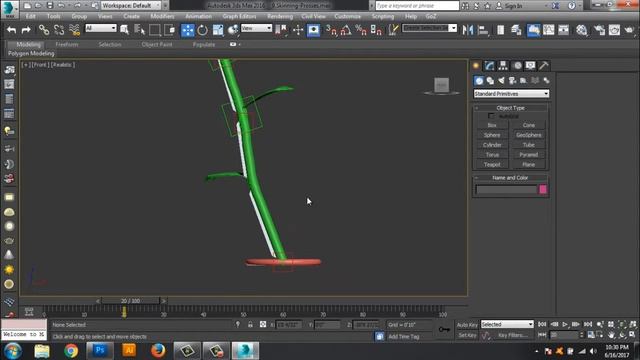Open the Graph Editors menu
The height and width of the screenshot is (360, 640).
coord(239,16)
